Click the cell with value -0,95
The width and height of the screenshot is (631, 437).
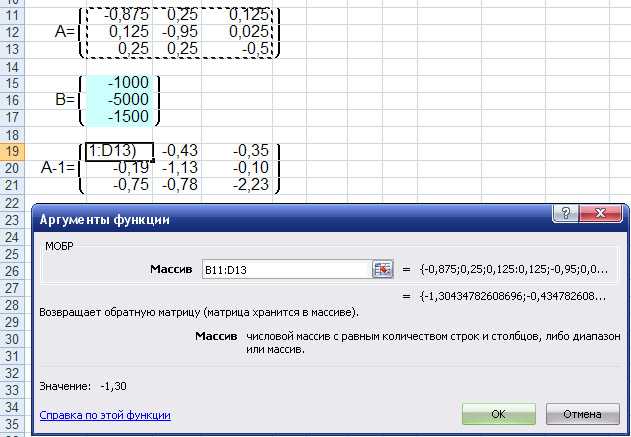[x=177, y=32]
